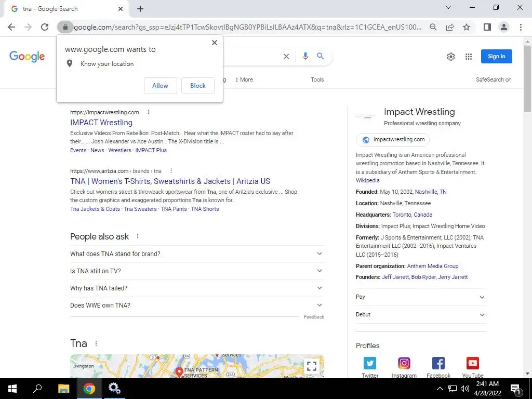532x399 pixels.
Task: Click the SafeSearch on label
Action: coord(494,79)
